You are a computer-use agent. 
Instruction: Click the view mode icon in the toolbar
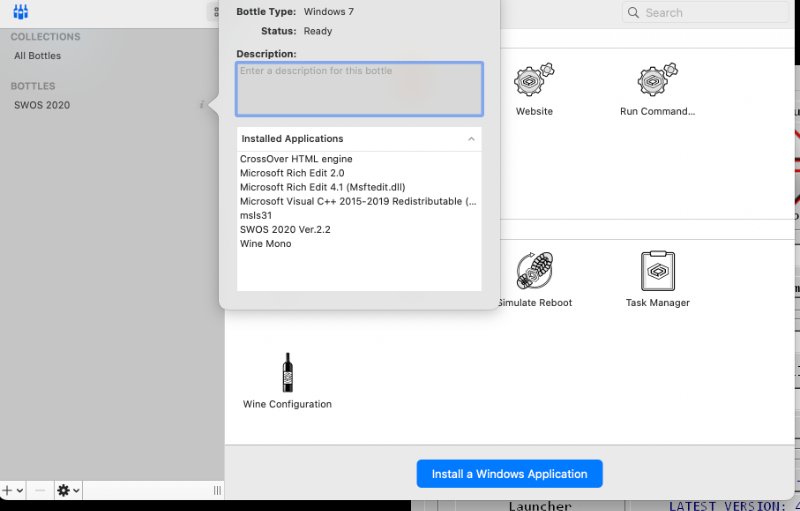[215, 12]
